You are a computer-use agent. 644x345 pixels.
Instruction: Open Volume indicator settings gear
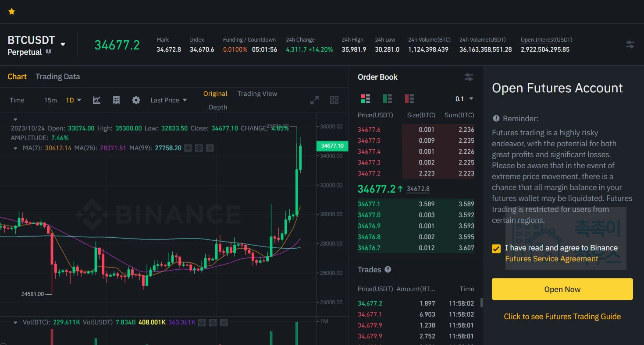213,323
